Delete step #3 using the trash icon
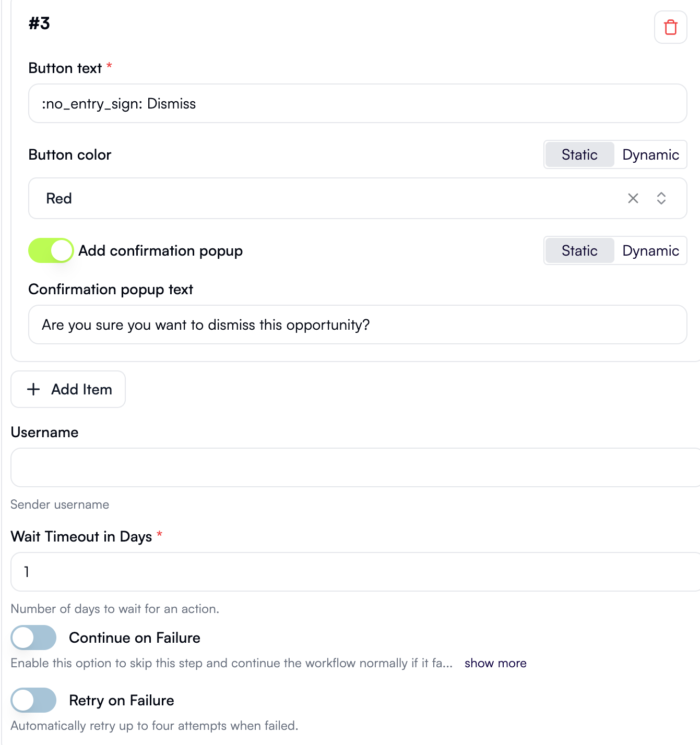 point(670,27)
